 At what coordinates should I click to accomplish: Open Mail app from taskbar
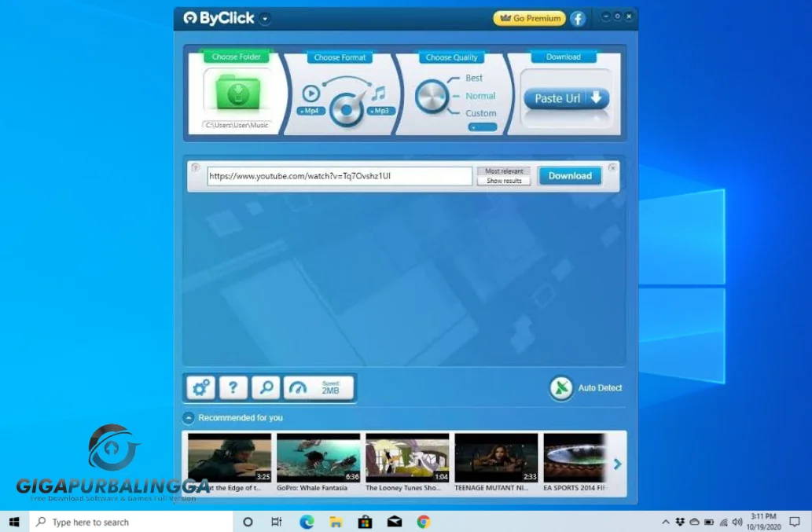click(x=395, y=522)
